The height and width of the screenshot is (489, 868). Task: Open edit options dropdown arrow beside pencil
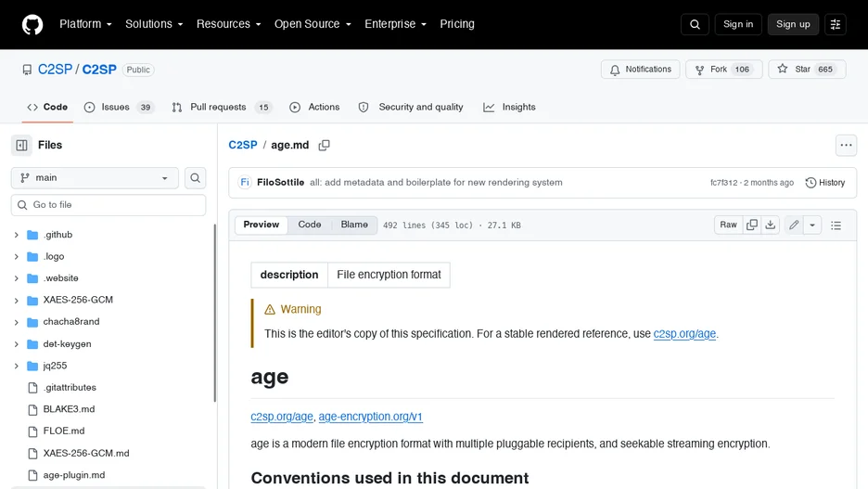pyautogui.click(x=812, y=225)
